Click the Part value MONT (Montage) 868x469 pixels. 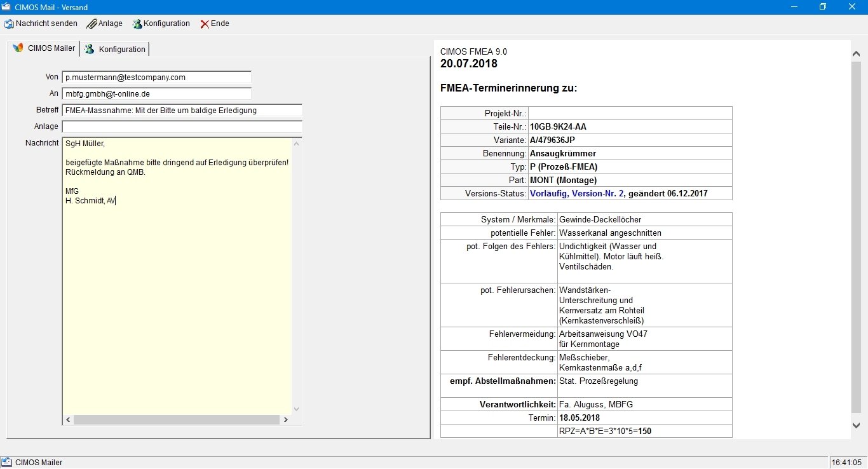click(x=563, y=180)
